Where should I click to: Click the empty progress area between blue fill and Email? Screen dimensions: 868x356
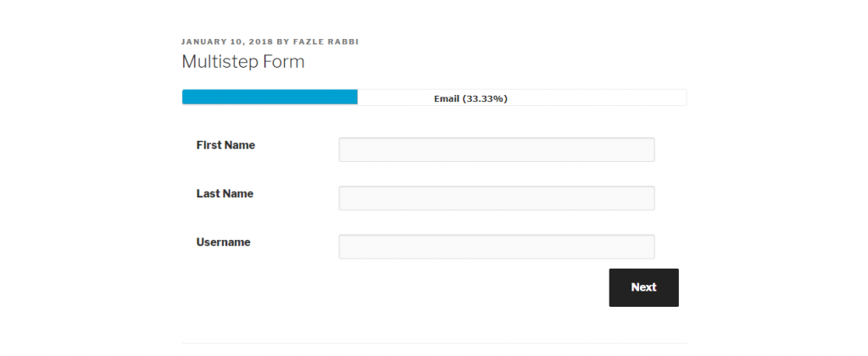(394, 97)
